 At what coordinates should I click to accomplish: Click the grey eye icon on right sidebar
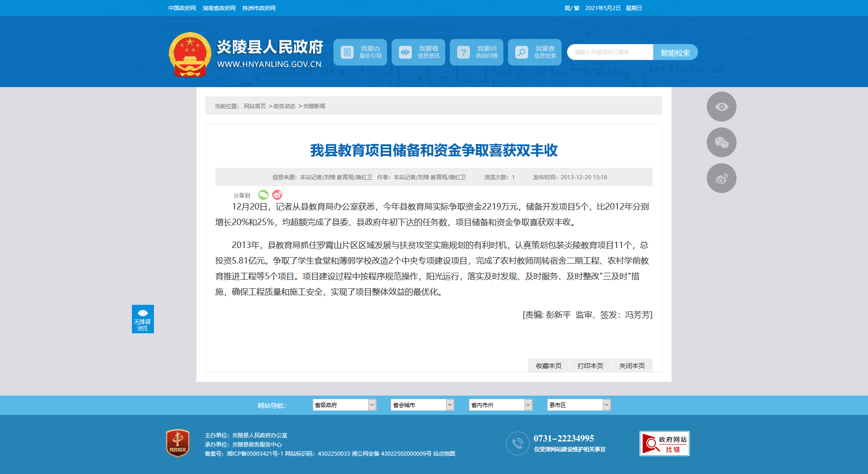pyautogui.click(x=721, y=107)
